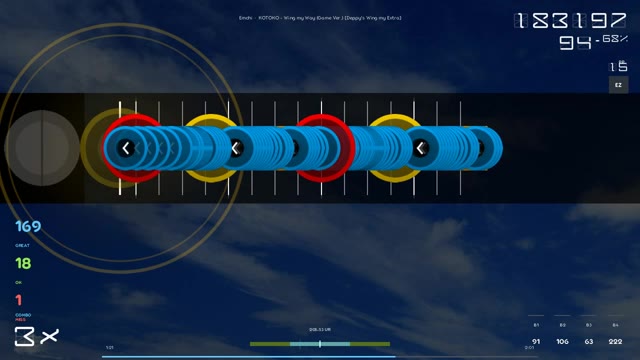Viewport: 640px width, 360px height.
Task: Click the song title at top
Action: [x=320, y=18]
